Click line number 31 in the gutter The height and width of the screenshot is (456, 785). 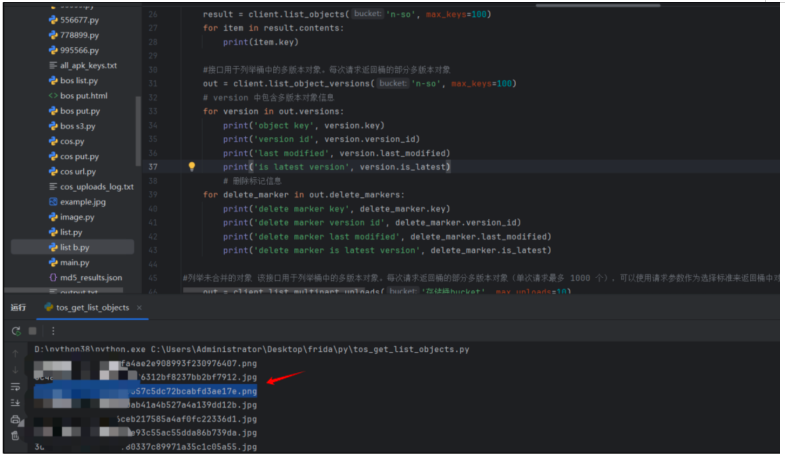[x=153, y=83]
